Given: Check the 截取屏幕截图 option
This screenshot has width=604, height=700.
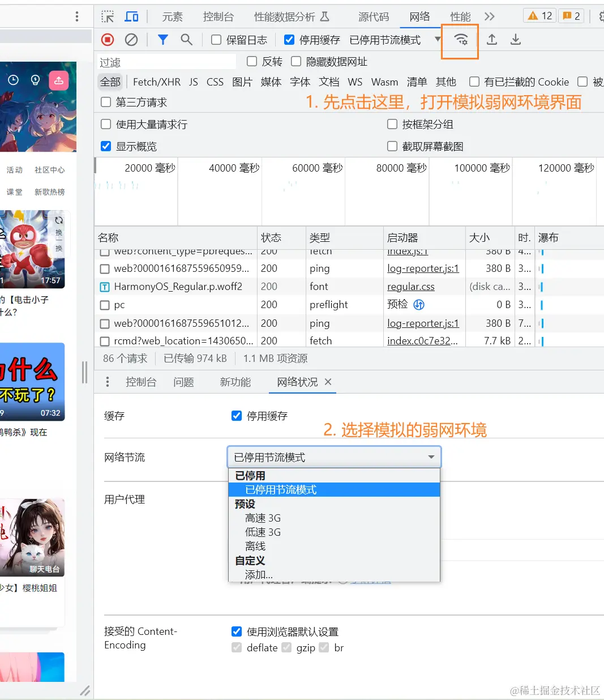Looking at the screenshot, I should pyautogui.click(x=392, y=146).
